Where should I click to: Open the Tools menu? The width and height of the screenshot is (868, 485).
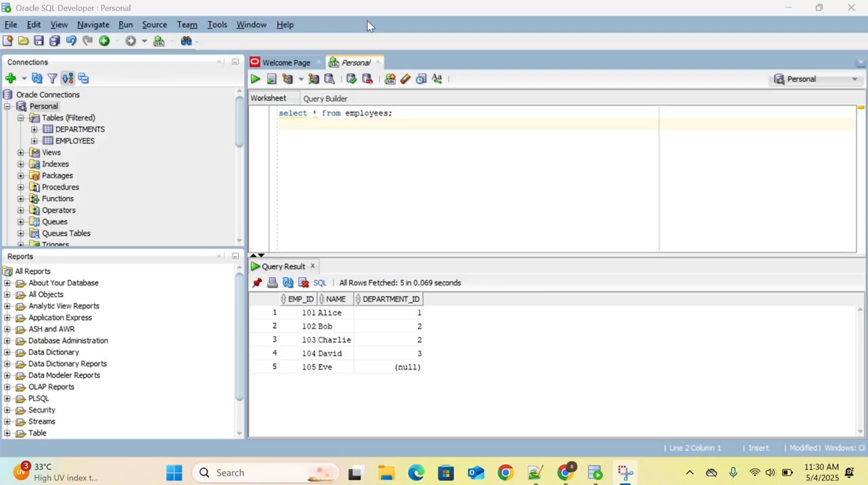coord(217,24)
